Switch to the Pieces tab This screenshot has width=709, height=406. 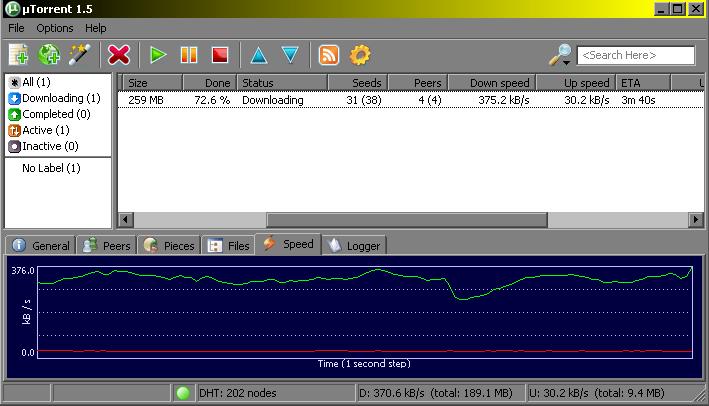pos(169,245)
